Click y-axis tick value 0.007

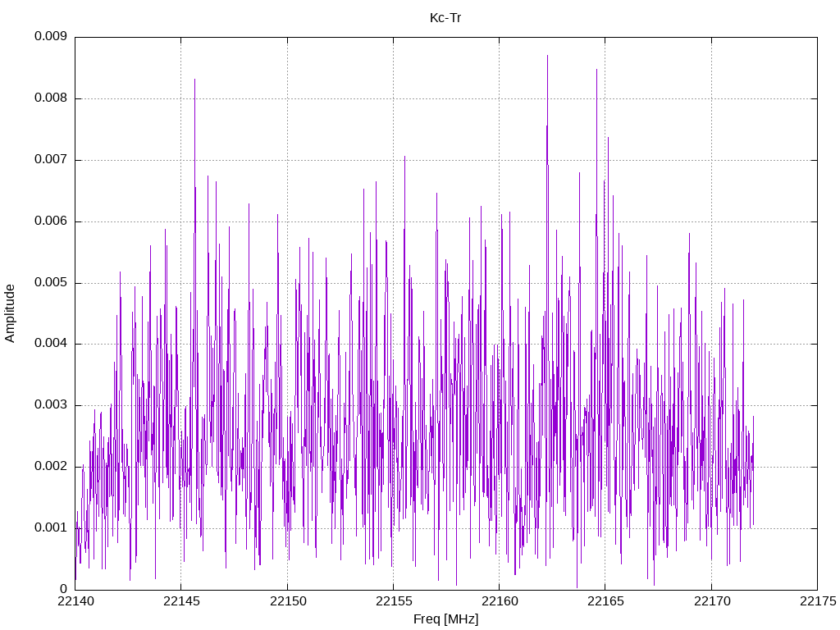click(51, 160)
